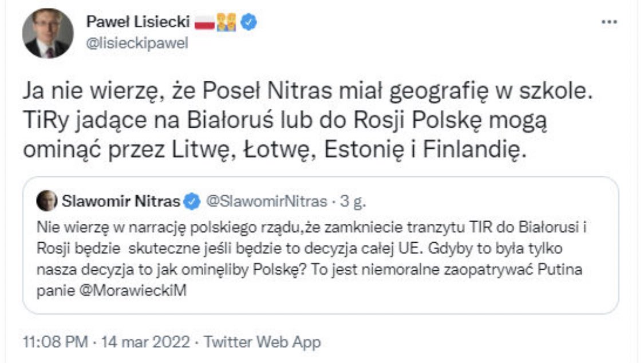Click the "3 g." quoted tweet timestamp
Image resolution: width=644 pixels, height=363 pixels.
[x=353, y=202]
